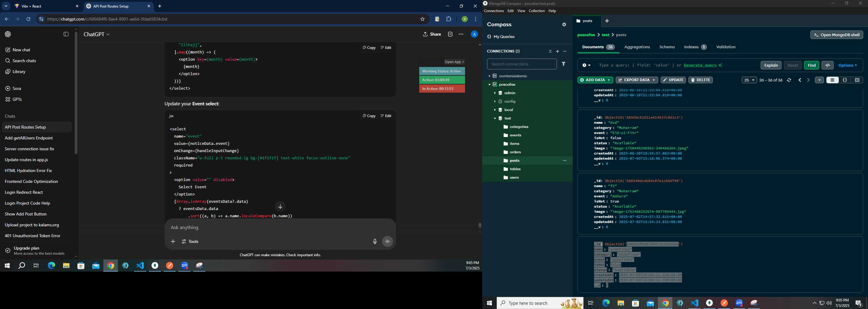
Task: Collapse the test database node
Action: pyautogui.click(x=495, y=118)
